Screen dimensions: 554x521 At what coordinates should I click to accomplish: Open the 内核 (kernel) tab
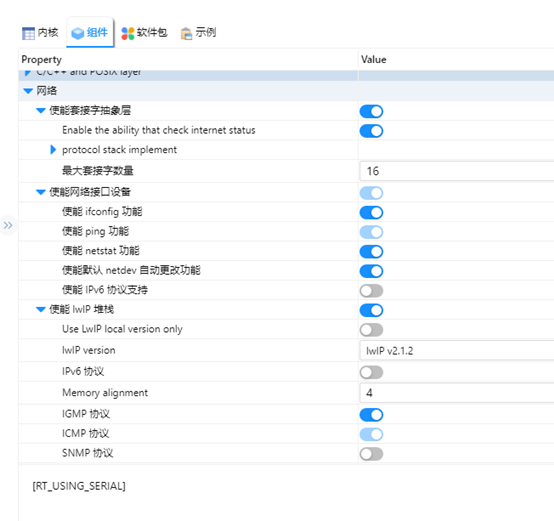coord(40,33)
